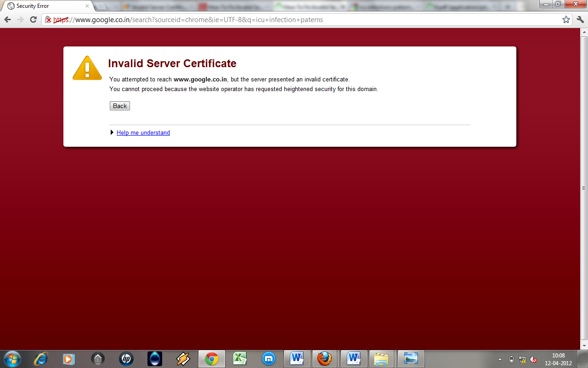Click the vertical scrollbar on the right
Viewport: 588px width, 368px height.
tap(584, 188)
